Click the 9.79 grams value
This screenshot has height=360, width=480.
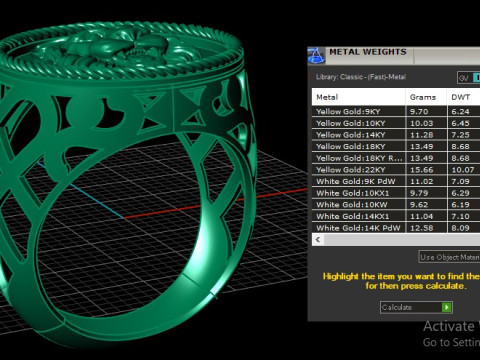coord(419,193)
